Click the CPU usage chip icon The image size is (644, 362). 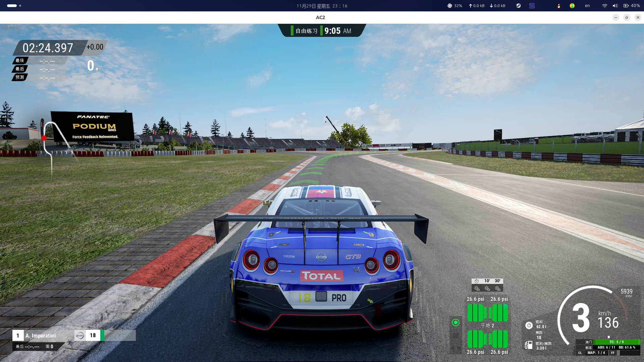450,6
